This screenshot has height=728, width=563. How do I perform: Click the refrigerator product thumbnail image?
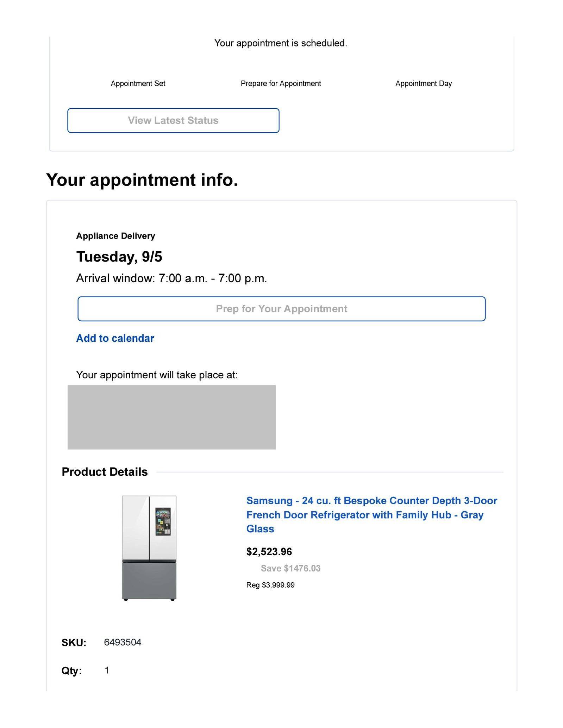click(149, 548)
